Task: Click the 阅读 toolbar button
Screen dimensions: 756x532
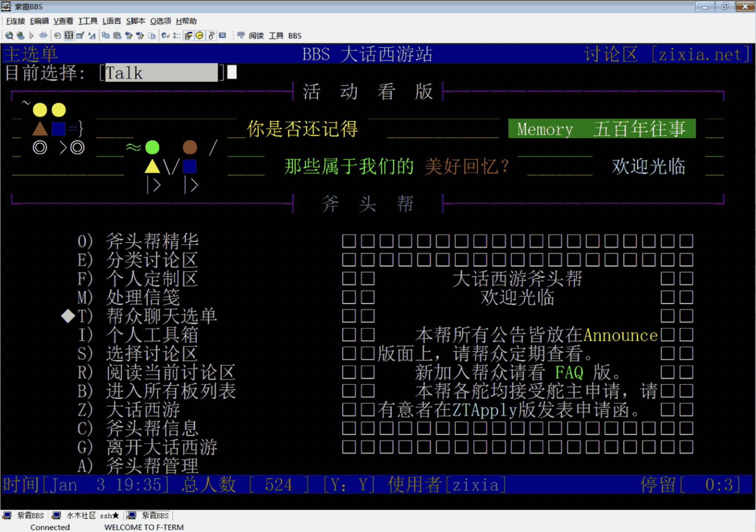Action: point(256,36)
